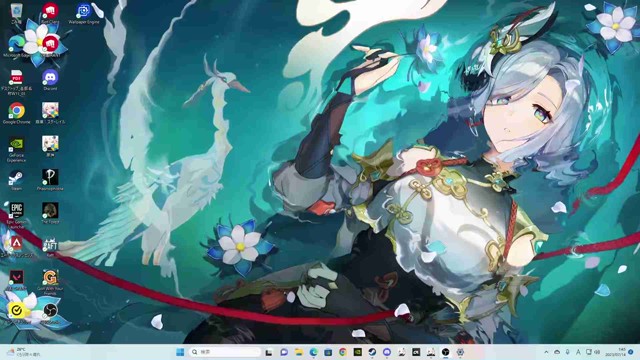Open Edge from the taskbar
The width and height of the screenshot is (640, 360).
313,352
